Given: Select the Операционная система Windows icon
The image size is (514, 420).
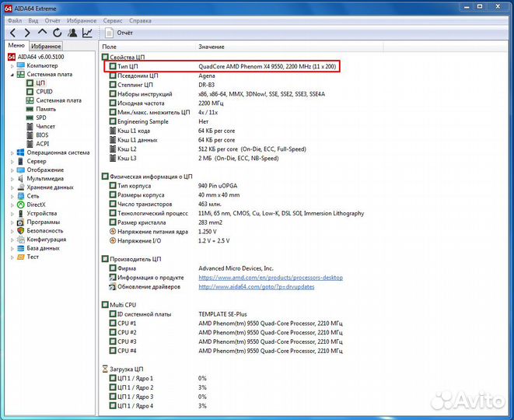Looking at the screenshot, I should tap(21, 152).
